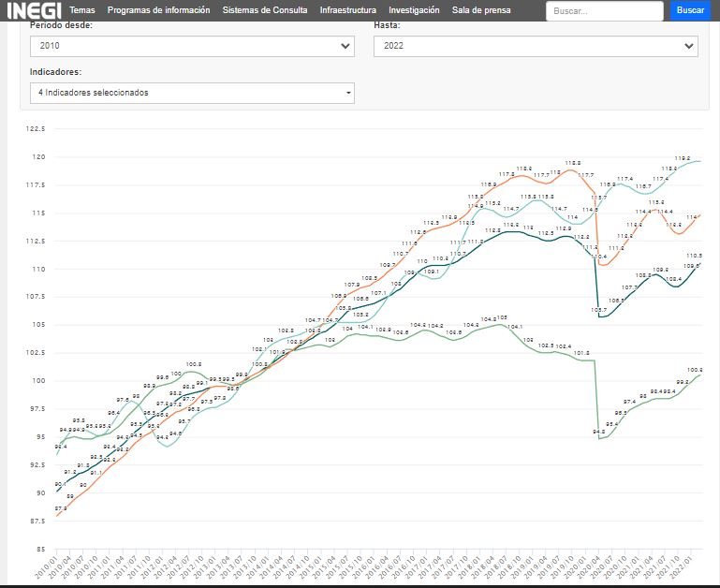Image resolution: width=720 pixels, height=588 pixels.
Task: Click the 85 y-axis label
Action: point(41,549)
